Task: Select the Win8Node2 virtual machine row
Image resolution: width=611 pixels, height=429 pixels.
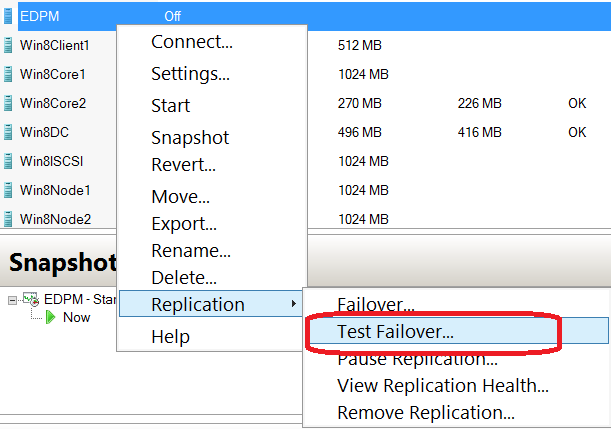Action: click(58, 219)
